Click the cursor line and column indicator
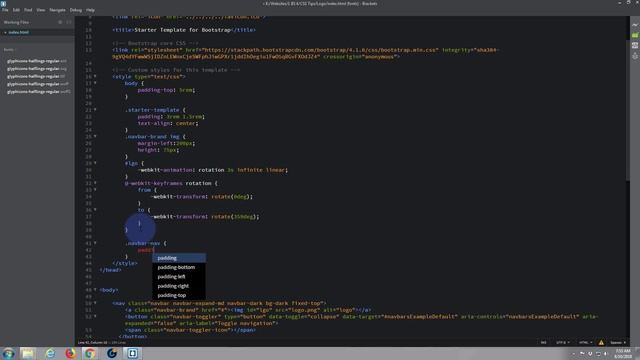The width and height of the screenshot is (640, 360). 92,342
